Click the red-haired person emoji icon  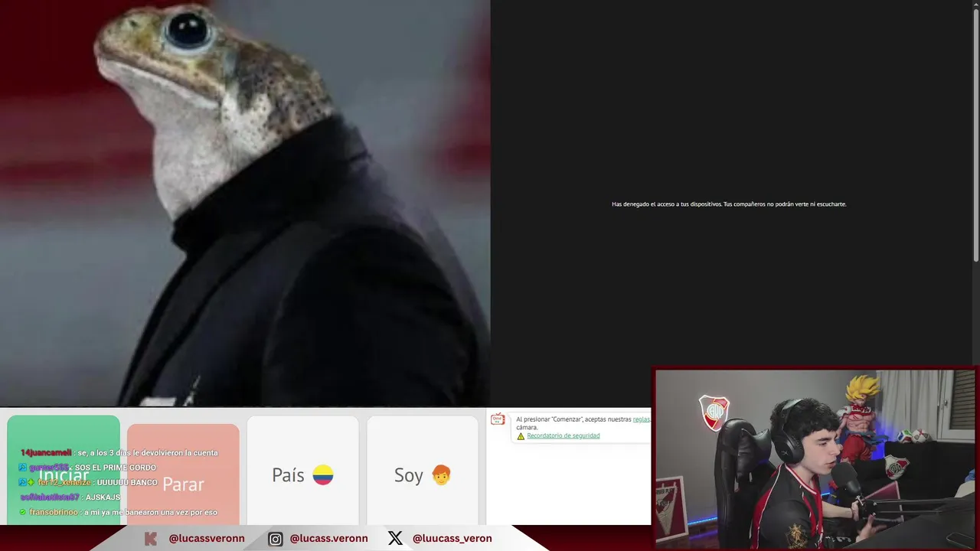[441, 475]
